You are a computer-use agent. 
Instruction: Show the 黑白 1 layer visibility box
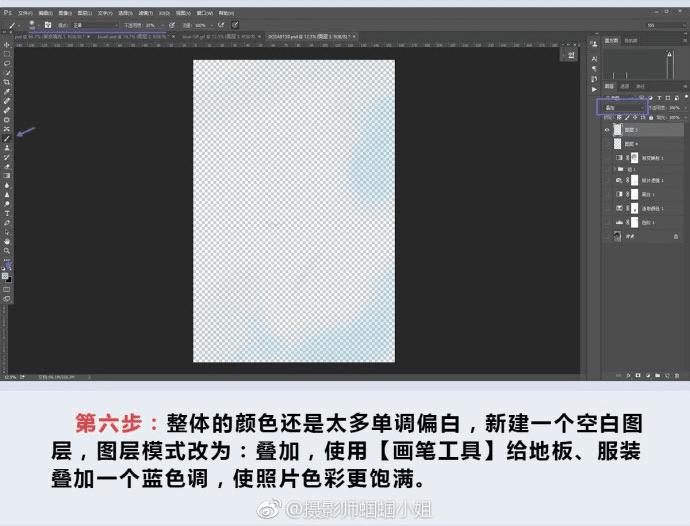(607, 194)
